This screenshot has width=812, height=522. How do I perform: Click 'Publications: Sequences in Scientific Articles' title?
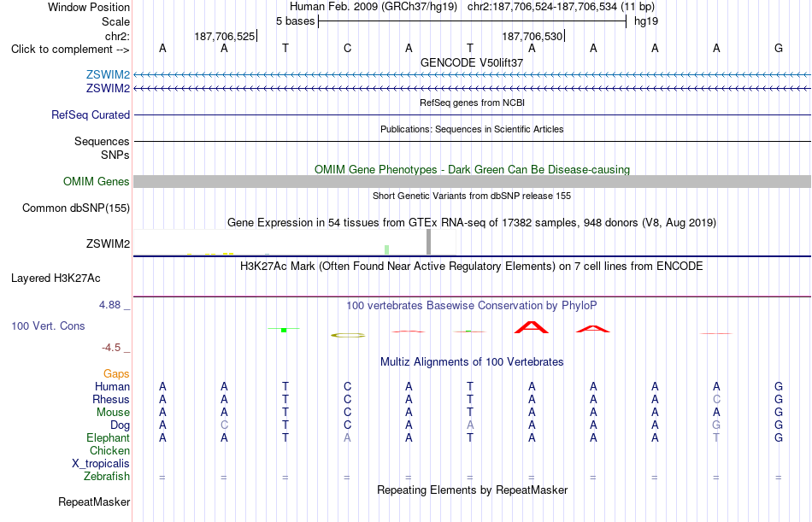(472, 129)
